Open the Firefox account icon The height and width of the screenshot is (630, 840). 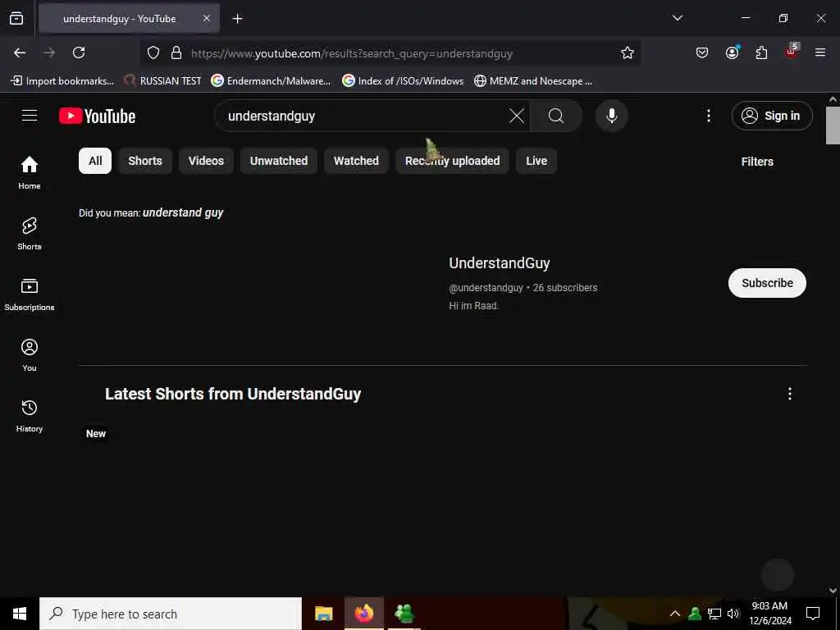(732, 52)
